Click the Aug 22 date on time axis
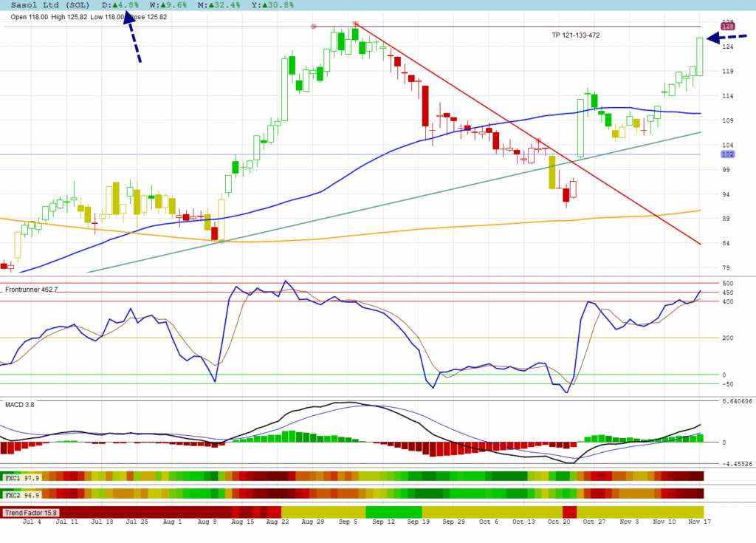The width and height of the screenshot is (756, 543). (x=278, y=522)
